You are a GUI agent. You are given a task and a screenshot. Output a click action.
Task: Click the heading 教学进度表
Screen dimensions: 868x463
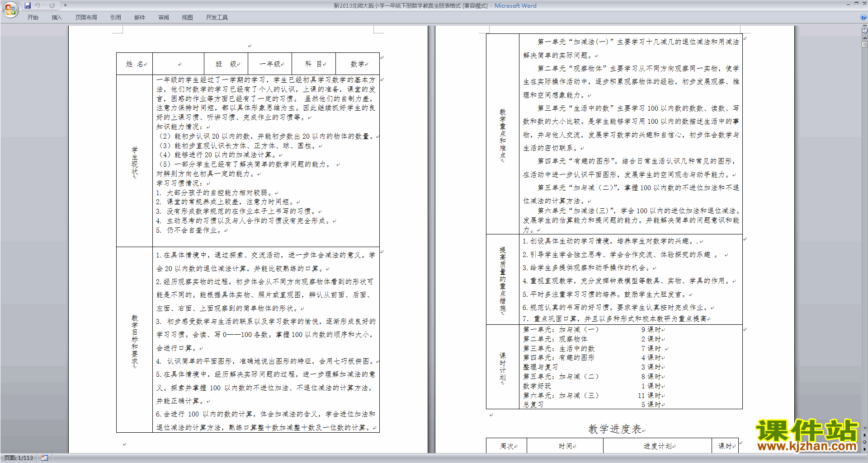[x=615, y=429]
